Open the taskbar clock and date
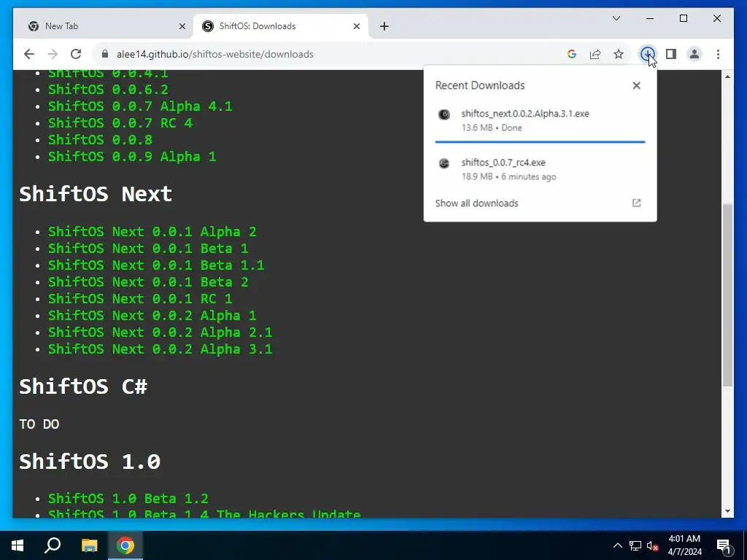 pos(684,545)
